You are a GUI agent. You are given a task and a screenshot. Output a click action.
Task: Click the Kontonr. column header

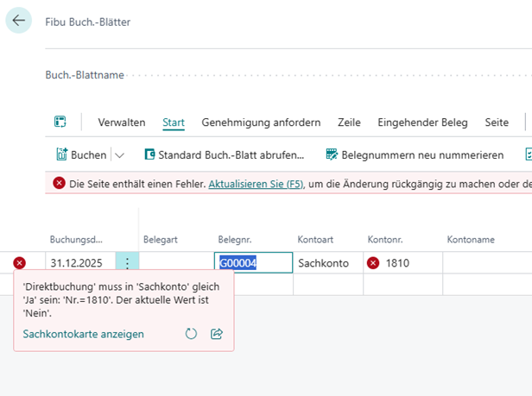pos(385,239)
